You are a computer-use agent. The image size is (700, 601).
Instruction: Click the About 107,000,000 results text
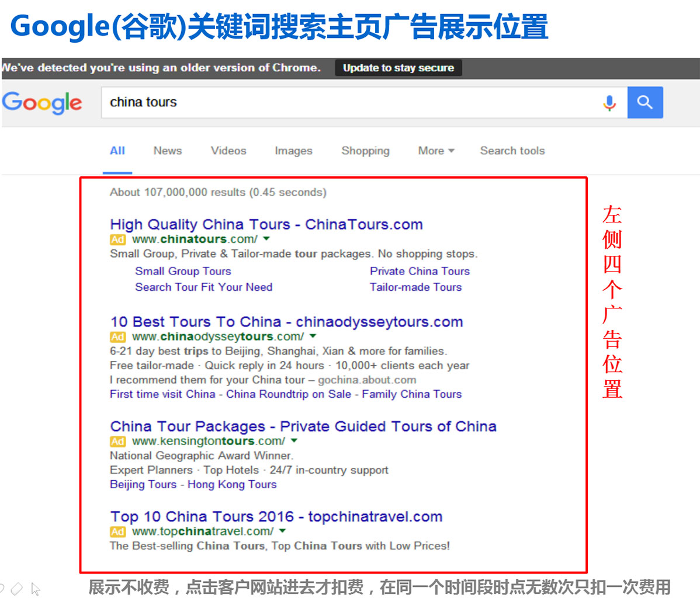coord(219,192)
